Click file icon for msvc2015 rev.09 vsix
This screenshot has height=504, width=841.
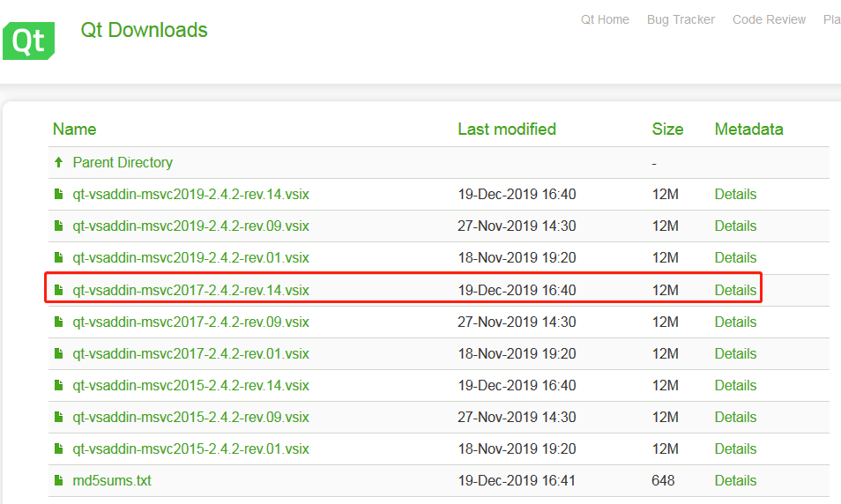coord(59,417)
